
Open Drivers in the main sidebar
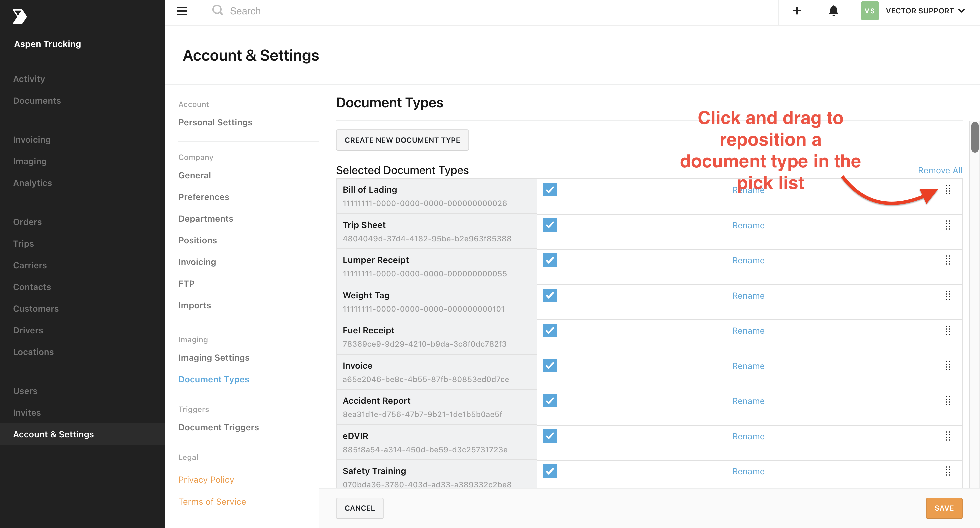pos(28,330)
